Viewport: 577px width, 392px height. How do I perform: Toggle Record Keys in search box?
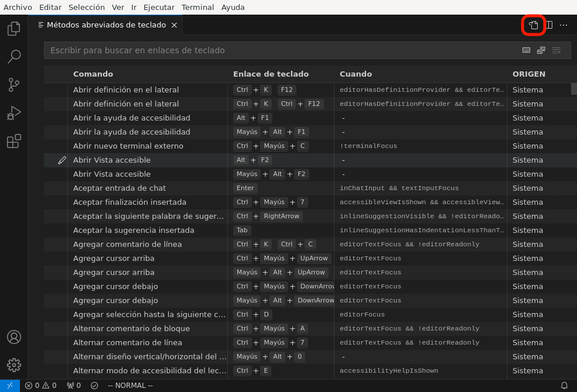point(526,50)
